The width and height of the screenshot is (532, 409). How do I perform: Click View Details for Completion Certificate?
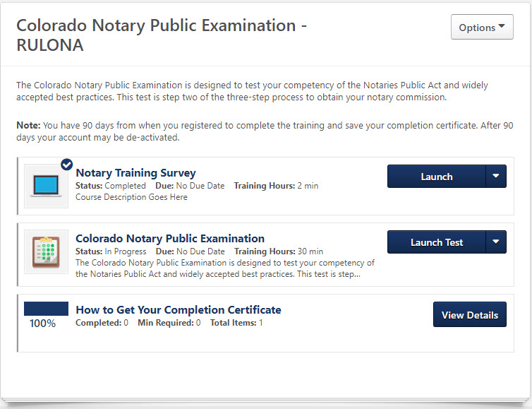pos(470,314)
